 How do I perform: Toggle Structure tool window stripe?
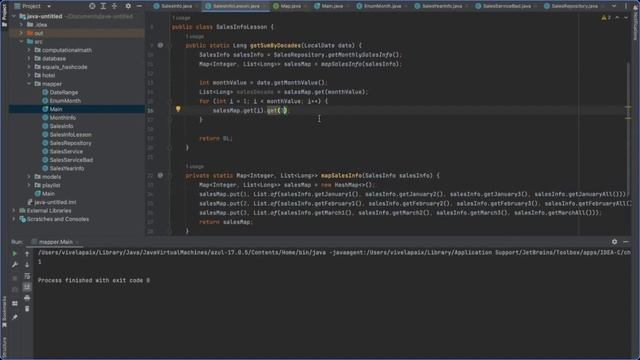point(4,347)
